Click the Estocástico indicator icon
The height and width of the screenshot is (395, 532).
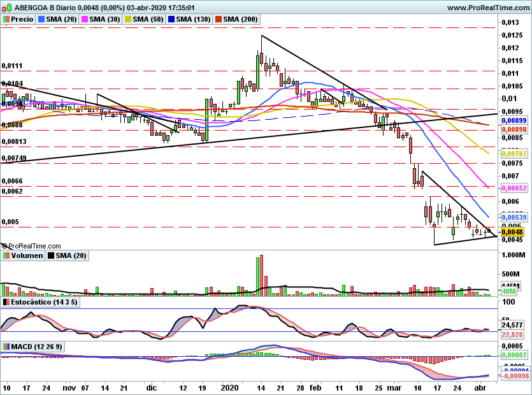point(6,302)
